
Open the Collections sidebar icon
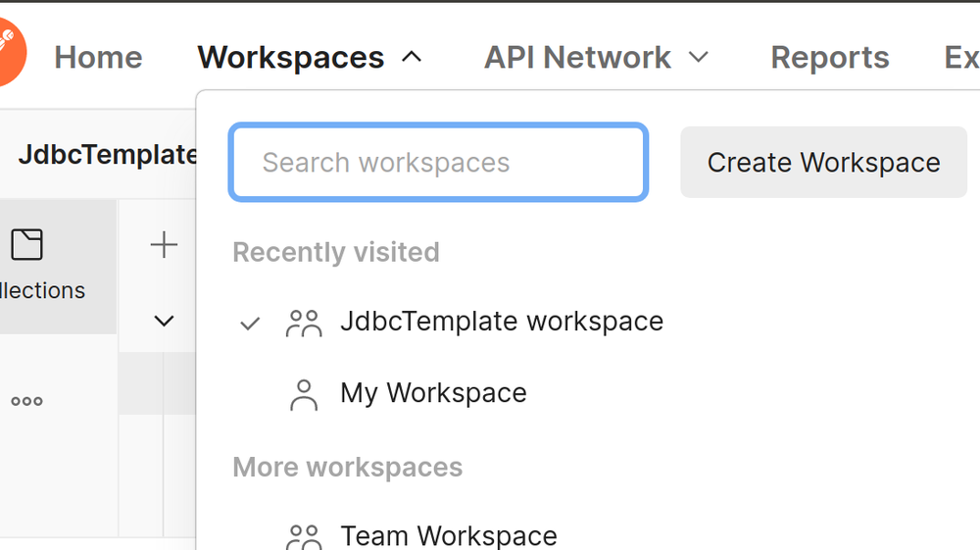(x=27, y=245)
